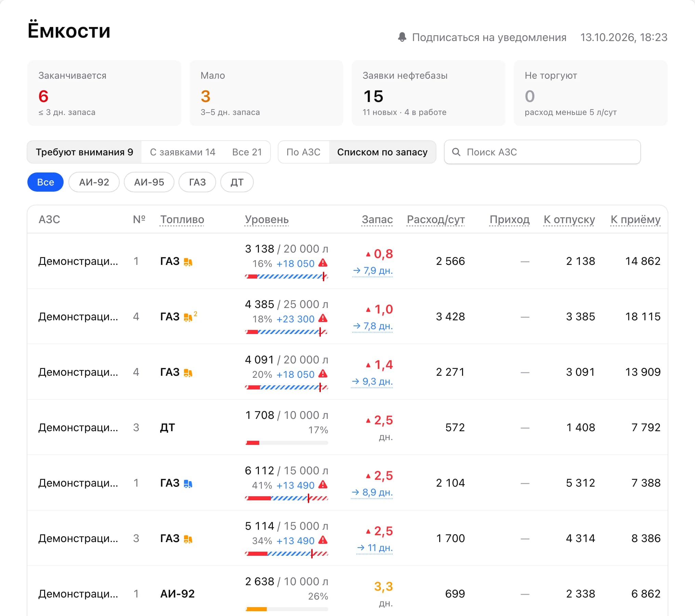This screenshot has height=616, width=695.
Task: Toggle the ДТ fuel filter chip
Action: click(x=237, y=182)
